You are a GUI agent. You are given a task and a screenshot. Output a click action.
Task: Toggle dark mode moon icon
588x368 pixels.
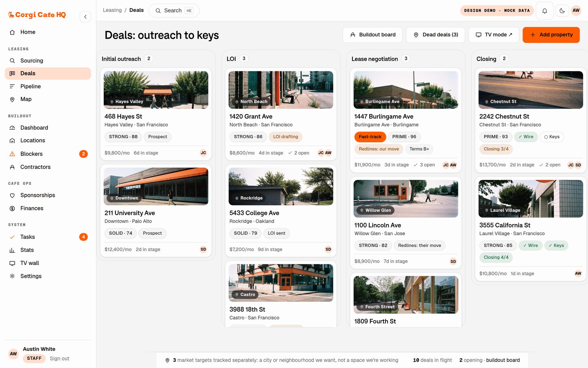click(562, 11)
